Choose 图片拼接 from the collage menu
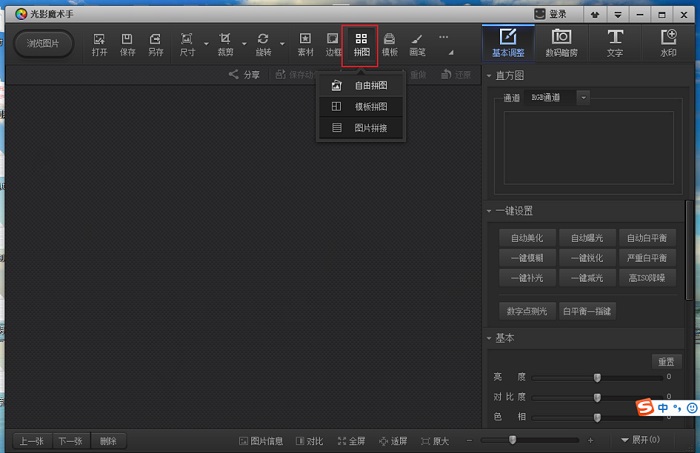The height and width of the screenshot is (453, 700). point(361,128)
